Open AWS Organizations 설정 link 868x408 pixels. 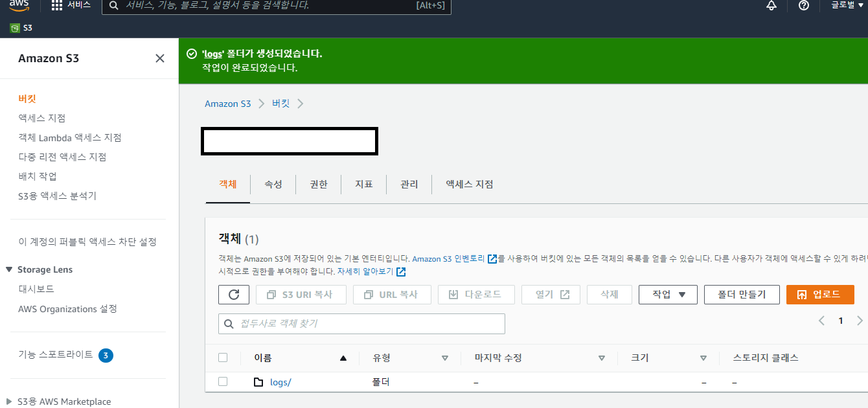(x=68, y=309)
